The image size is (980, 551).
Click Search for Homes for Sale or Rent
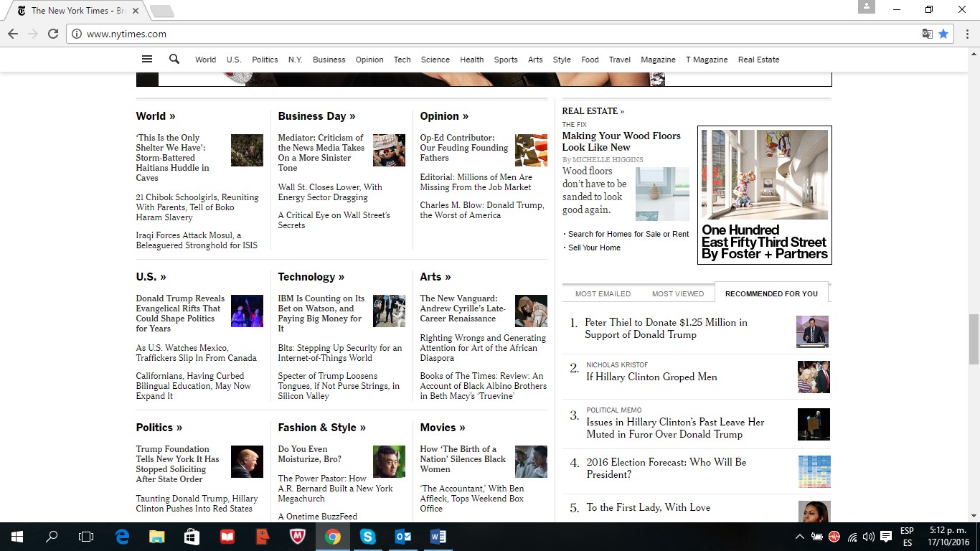point(628,234)
